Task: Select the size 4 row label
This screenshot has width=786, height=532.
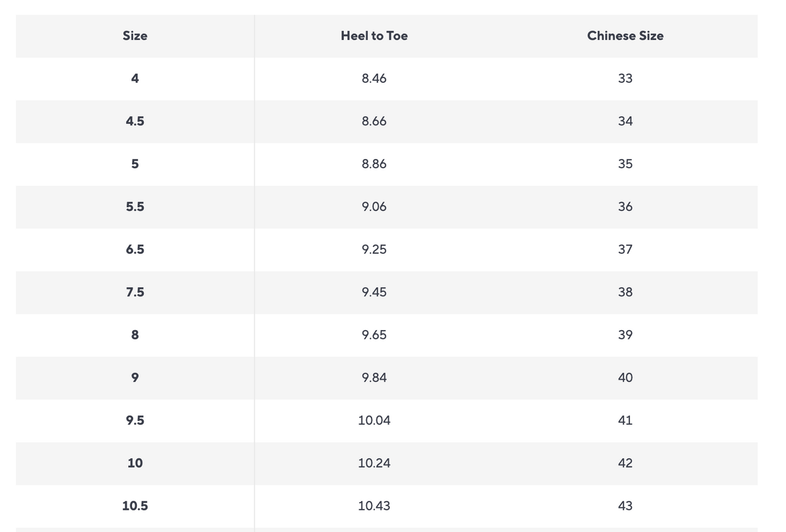Action: pyautogui.click(x=135, y=79)
